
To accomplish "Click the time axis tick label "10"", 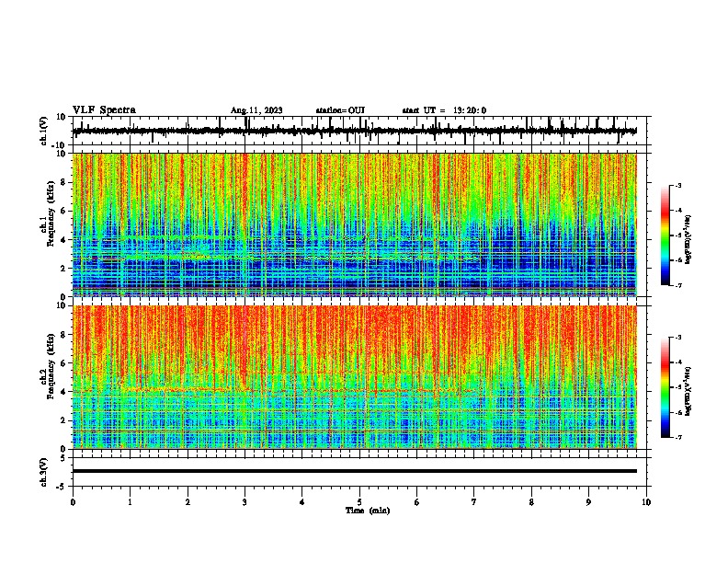I will click(x=646, y=502).
